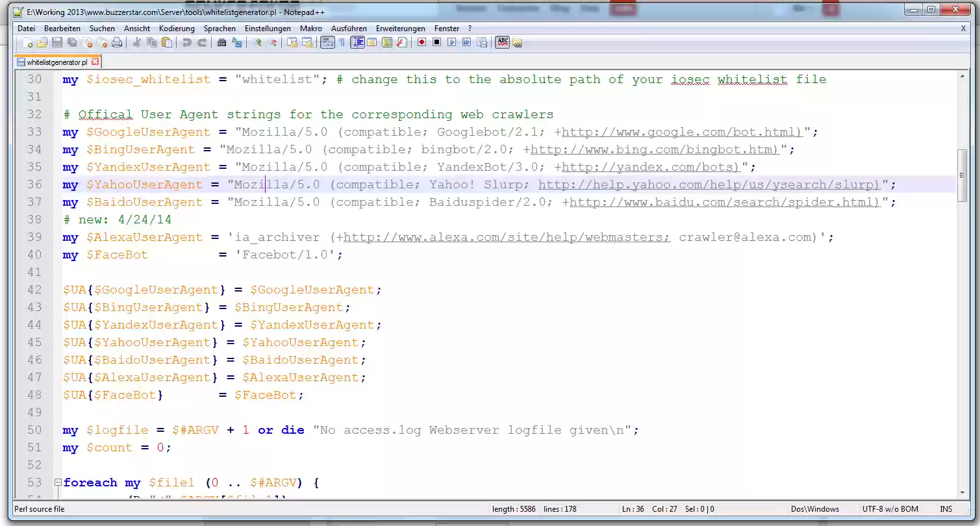Click the help.yahoo.com slurp link

(709, 184)
